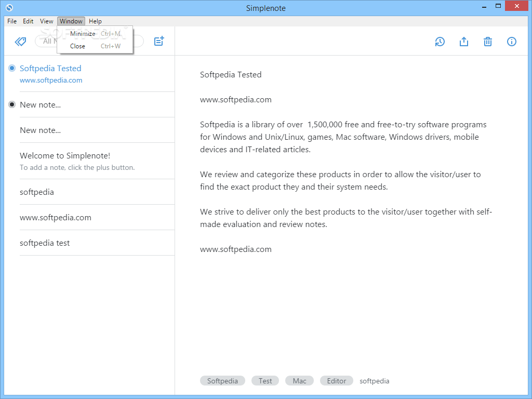Minimize the Simplenote window
Image resolution: width=532 pixels, height=399 pixels.
[484, 6]
